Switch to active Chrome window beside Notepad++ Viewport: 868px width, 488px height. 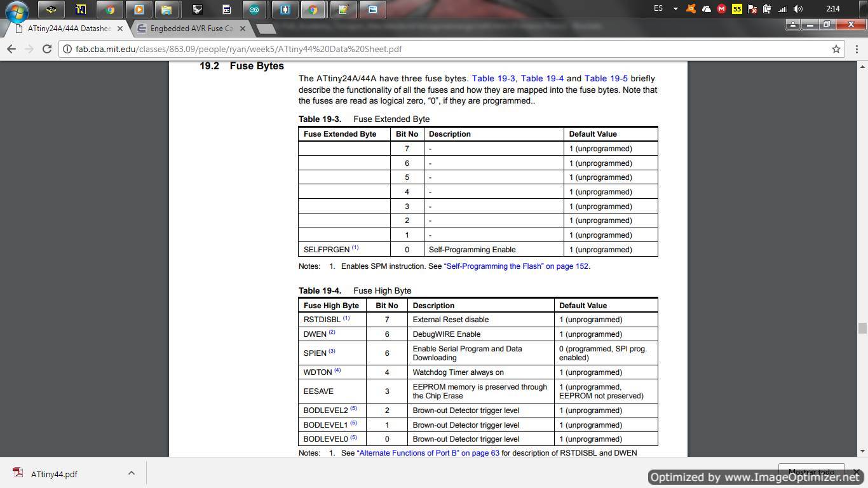313,10
